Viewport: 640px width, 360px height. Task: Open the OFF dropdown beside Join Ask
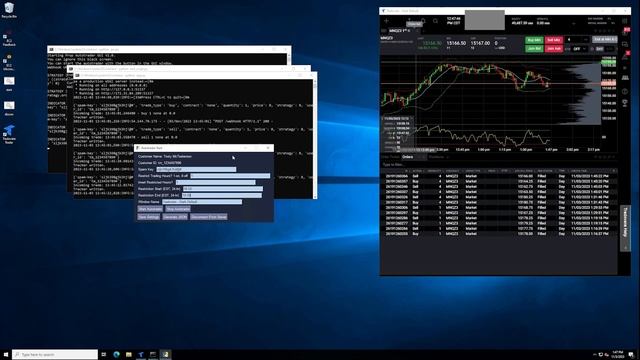579,49
